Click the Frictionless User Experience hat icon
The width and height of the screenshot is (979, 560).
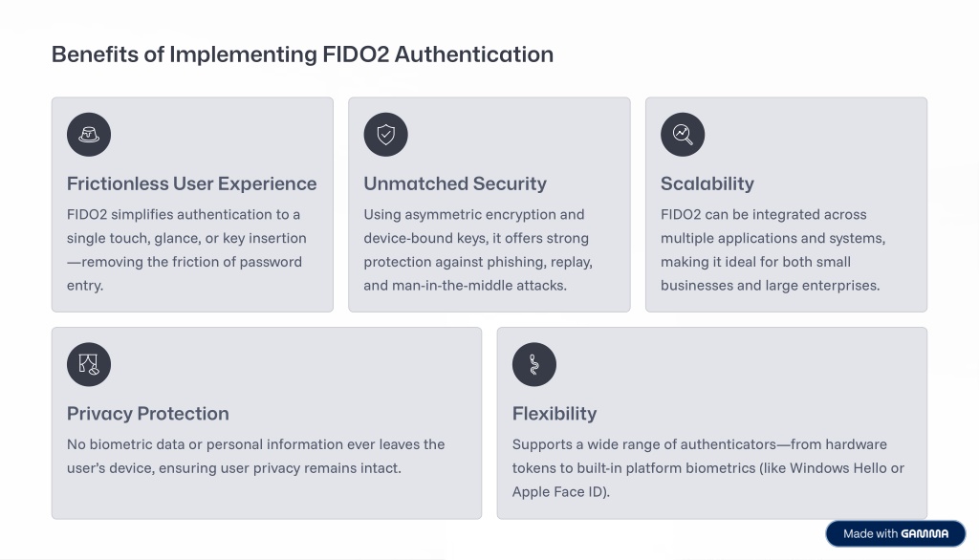[x=89, y=135]
